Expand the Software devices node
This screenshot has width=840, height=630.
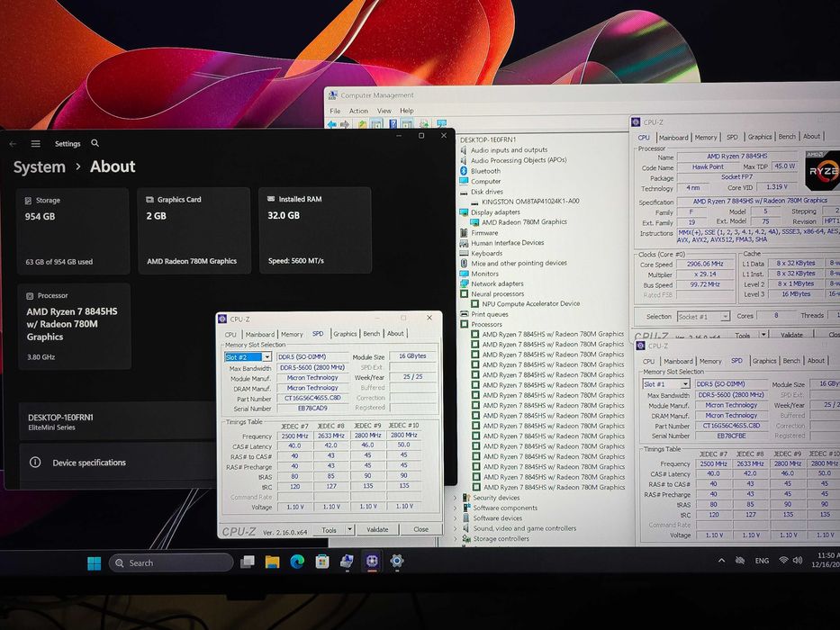click(456, 518)
